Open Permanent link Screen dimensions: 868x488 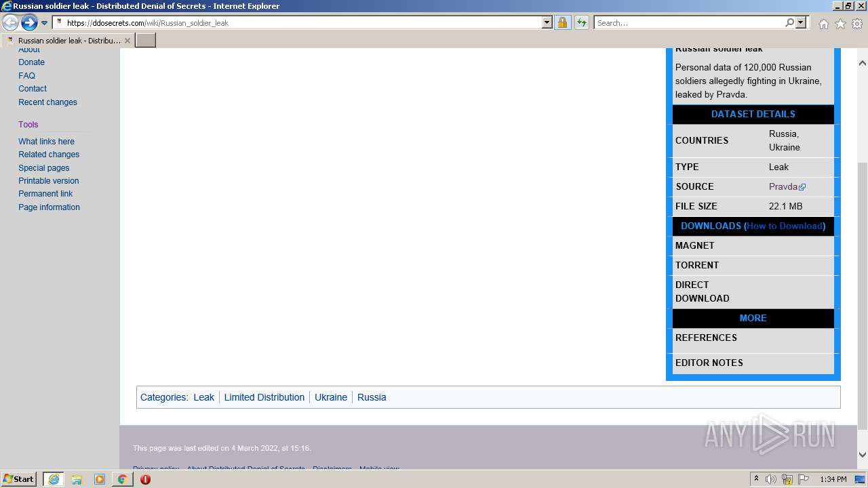45,194
